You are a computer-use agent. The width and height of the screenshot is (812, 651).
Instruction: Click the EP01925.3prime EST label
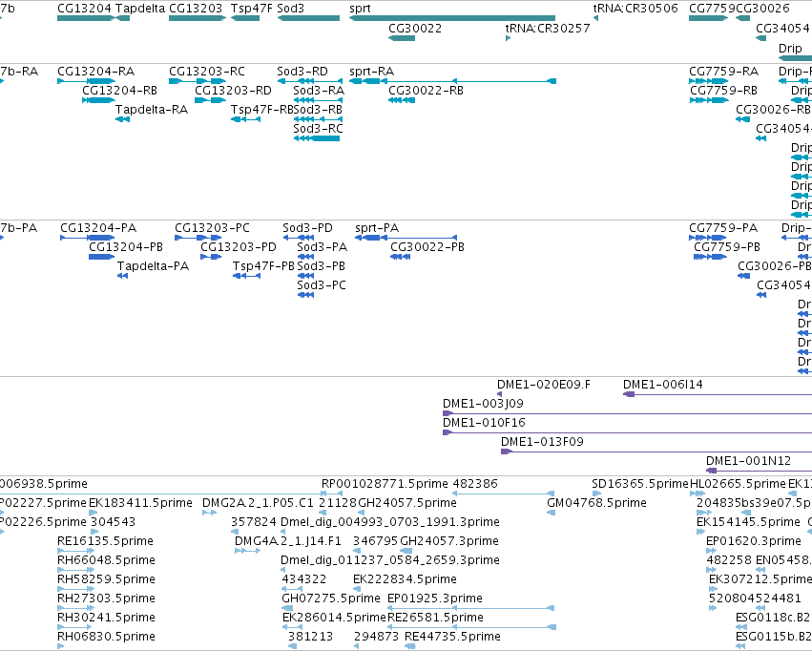point(435,598)
